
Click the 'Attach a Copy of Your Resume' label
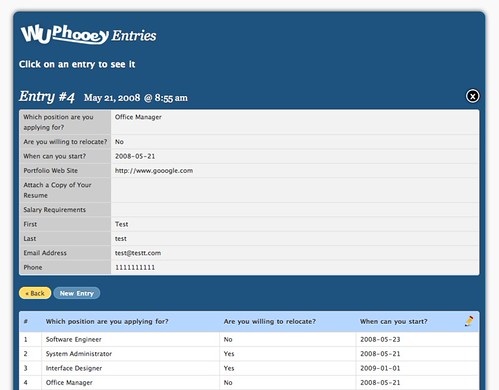(x=57, y=190)
